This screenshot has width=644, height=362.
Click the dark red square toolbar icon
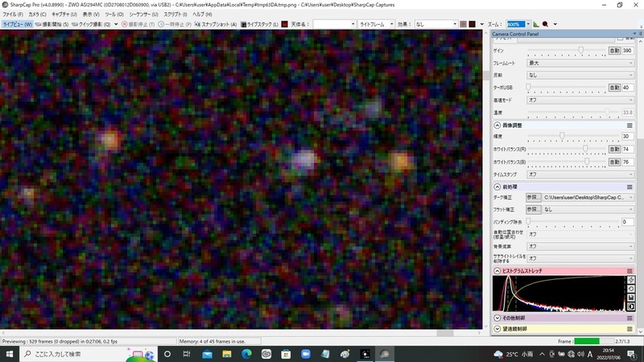click(x=473, y=24)
